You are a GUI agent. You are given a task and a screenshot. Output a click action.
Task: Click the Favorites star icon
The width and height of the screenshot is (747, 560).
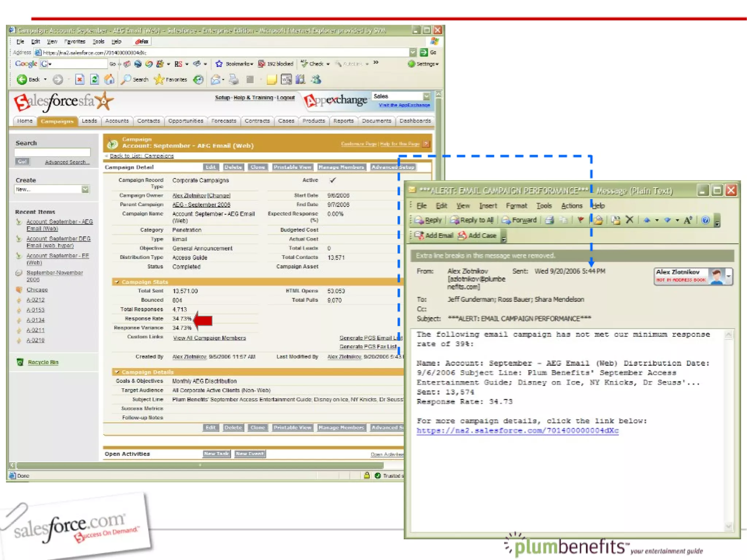point(159,79)
